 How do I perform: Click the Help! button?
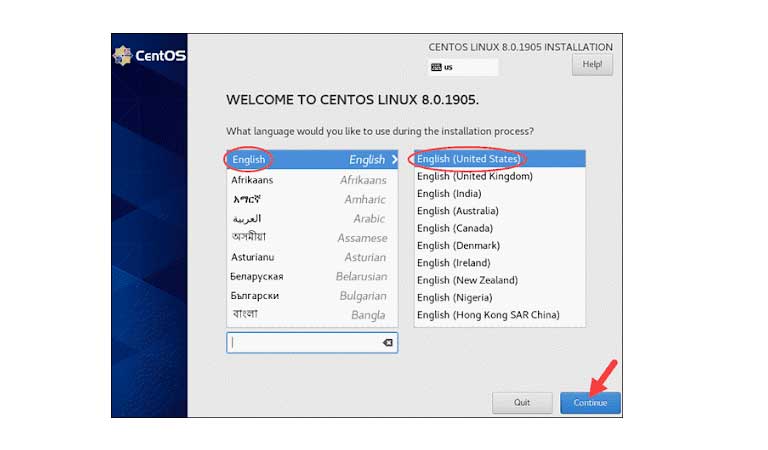pos(592,64)
